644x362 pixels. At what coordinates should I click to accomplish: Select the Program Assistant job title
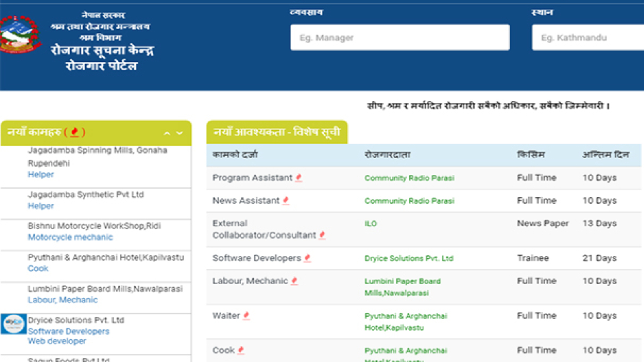(x=252, y=177)
